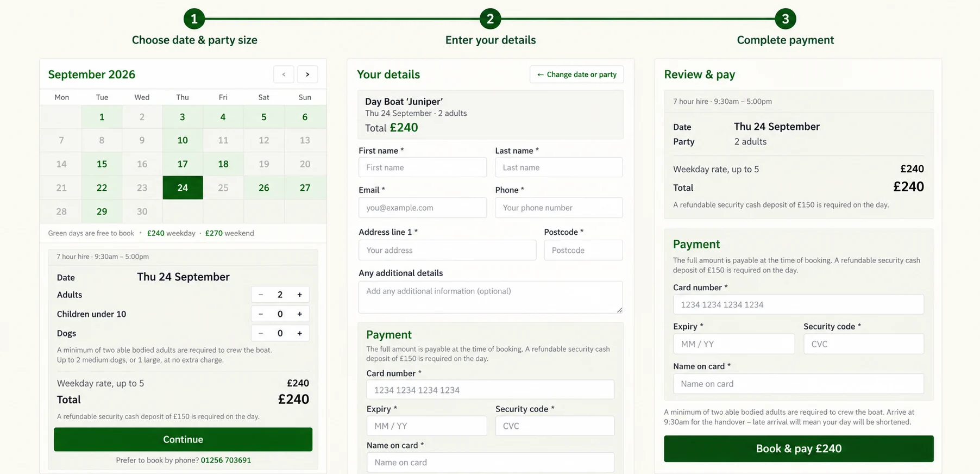The width and height of the screenshot is (980, 474).
Task: Click Security code field in Review & pay
Action: (864, 344)
